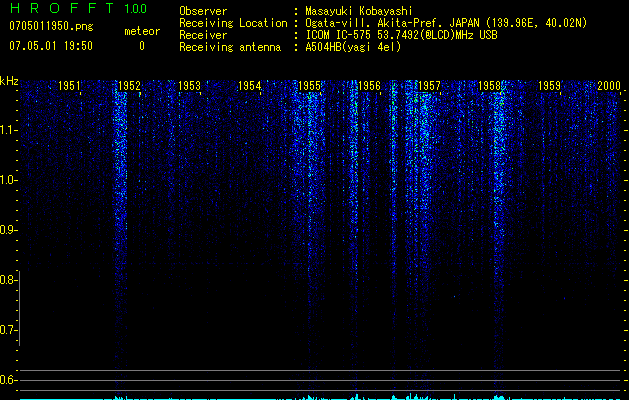Click the 1958 time marker
Viewport: 629px width, 400px height.
[x=489, y=85]
